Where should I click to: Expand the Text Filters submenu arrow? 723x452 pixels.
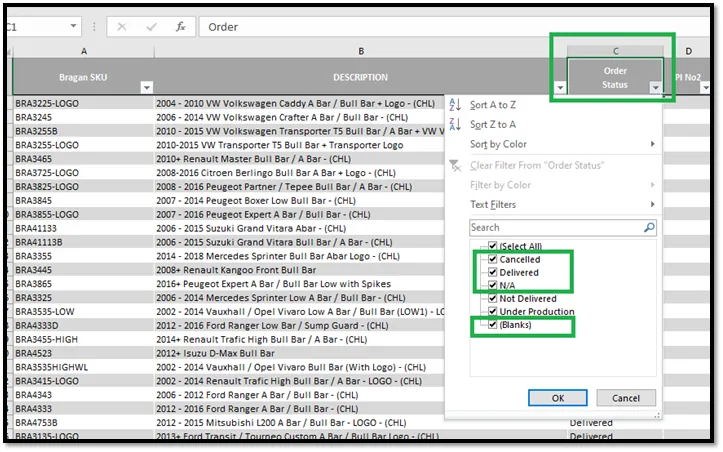(652, 204)
